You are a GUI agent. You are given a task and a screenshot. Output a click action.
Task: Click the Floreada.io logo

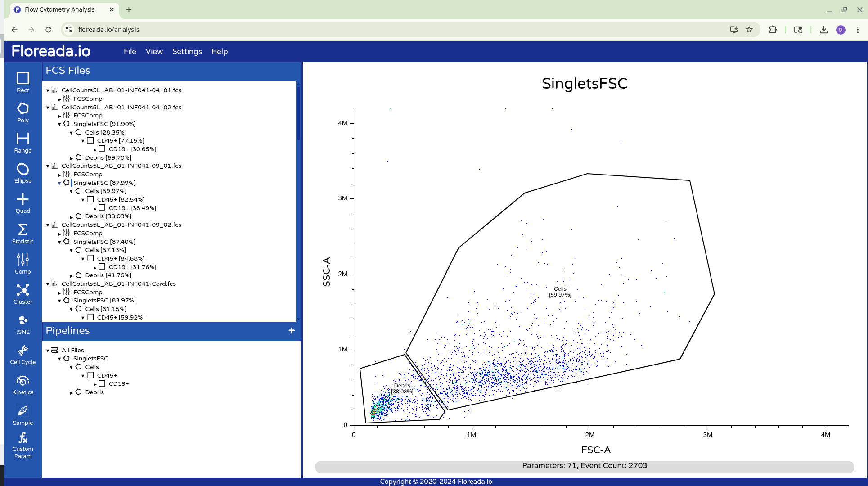(x=51, y=51)
